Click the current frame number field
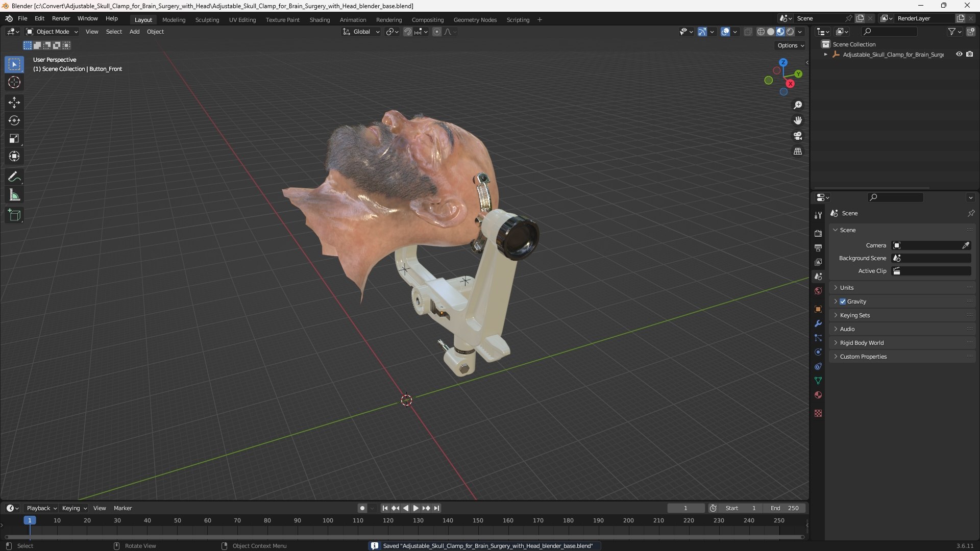The image size is (980, 551). tap(685, 508)
